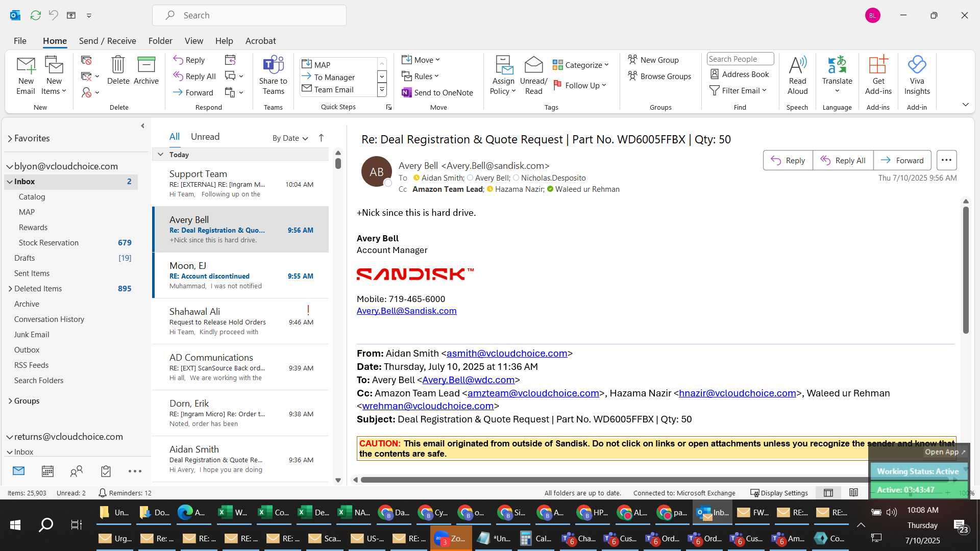Image resolution: width=980 pixels, height=551 pixels.
Task: Open the Categorize dropdown
Action: click(x=581, y=65)
